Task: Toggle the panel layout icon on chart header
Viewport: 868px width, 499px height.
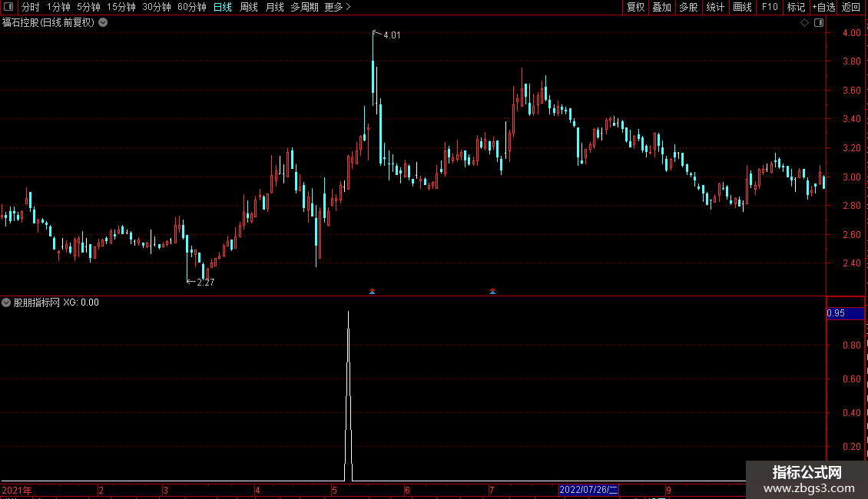Action: click(x=819, y=23)
